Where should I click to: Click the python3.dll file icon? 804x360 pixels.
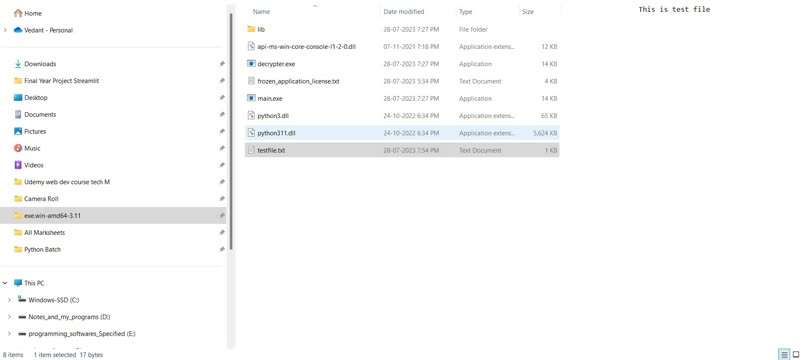click(251, 116)
